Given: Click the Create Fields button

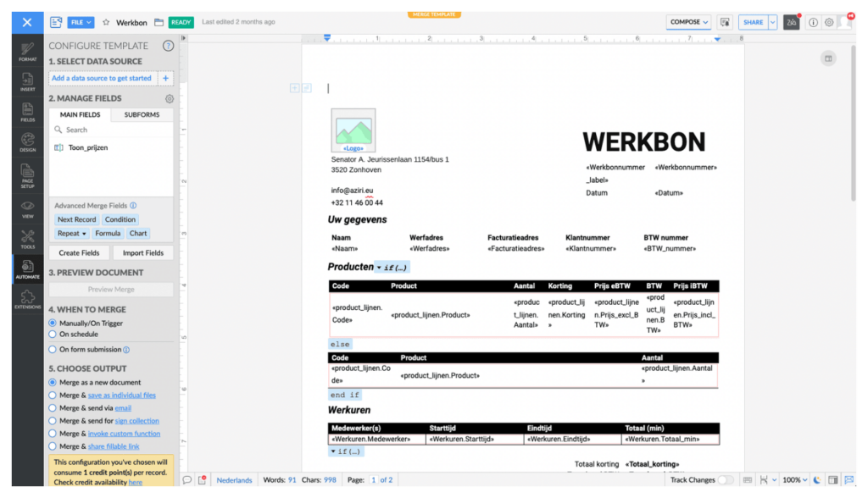Looking at the screenshot, I should [79, 253].
